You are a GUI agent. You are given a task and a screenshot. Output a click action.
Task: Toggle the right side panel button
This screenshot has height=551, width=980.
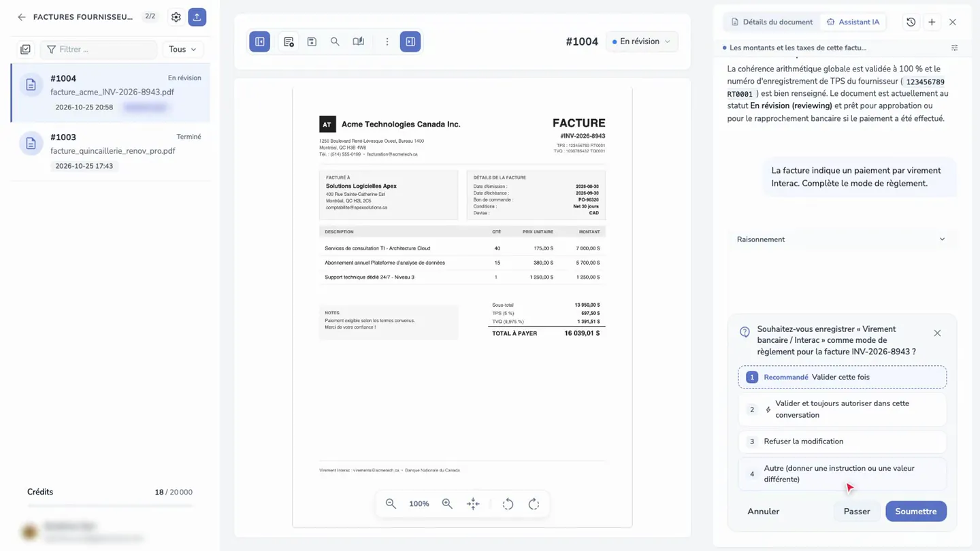click(x=410, y=41)
